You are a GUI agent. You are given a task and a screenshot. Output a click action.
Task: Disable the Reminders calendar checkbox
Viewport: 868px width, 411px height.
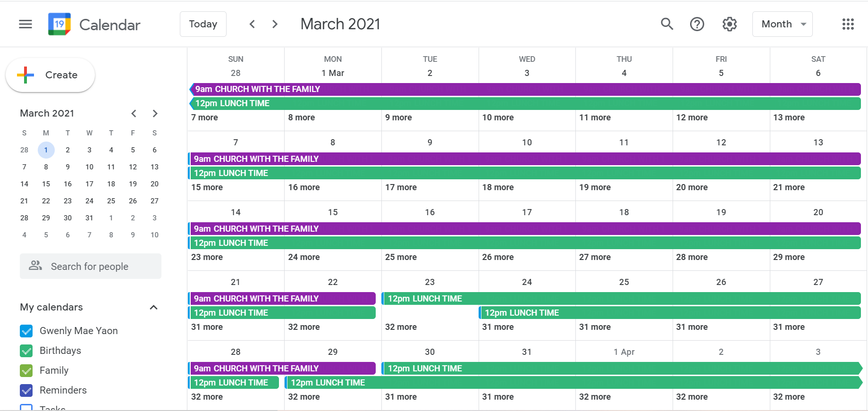26,391
